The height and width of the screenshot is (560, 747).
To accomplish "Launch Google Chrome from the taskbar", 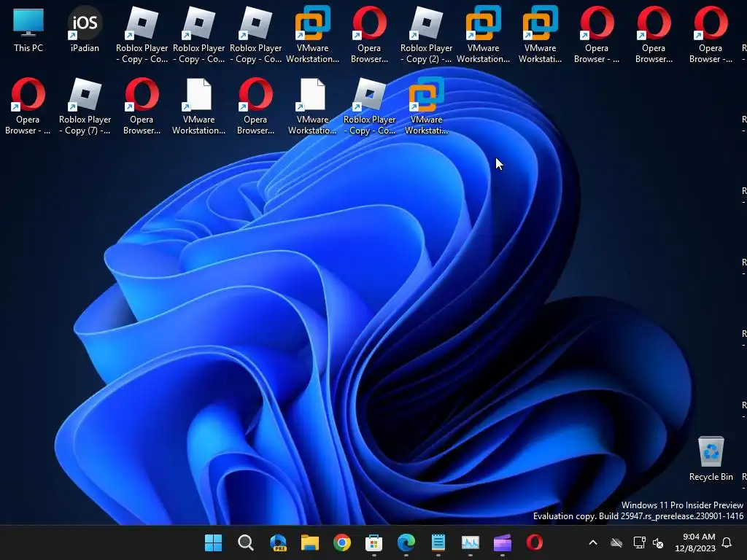I will [x=342, y=542].
